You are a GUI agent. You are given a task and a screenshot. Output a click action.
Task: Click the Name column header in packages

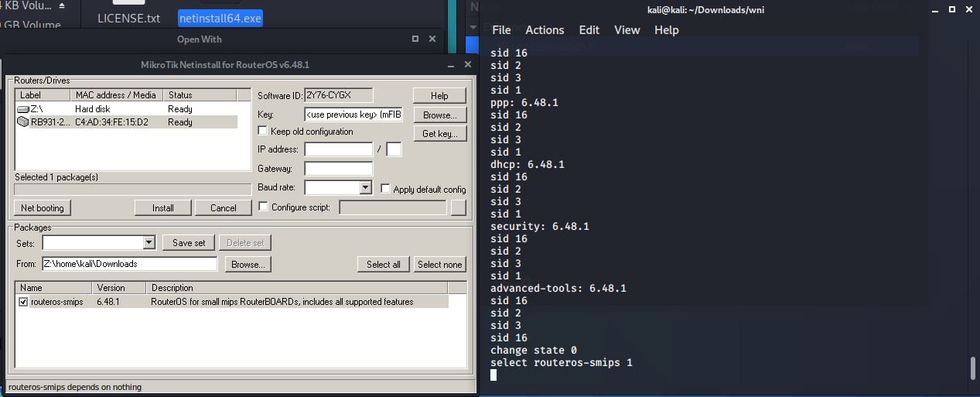click(x=53, y=288)
